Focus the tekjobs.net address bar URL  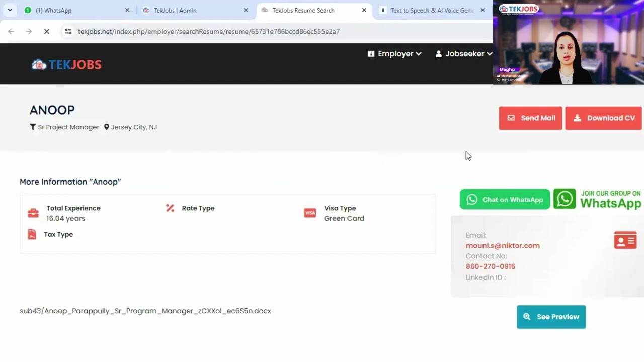point(209,31)
